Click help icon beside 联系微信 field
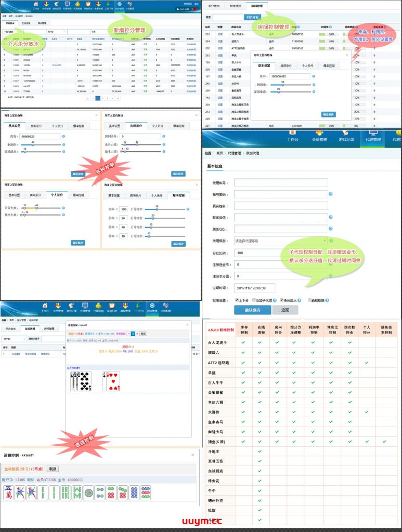 pos(331,218)
